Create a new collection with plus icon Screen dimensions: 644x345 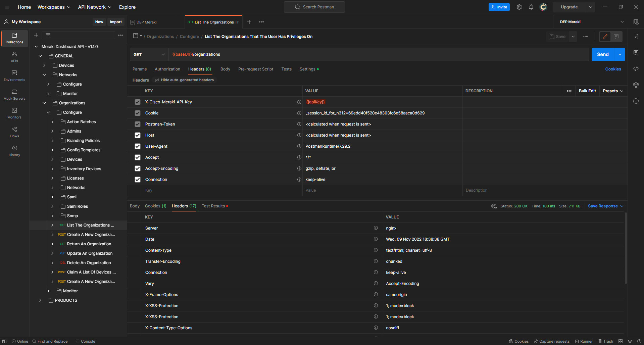pyautogui.click(x=36, y=35)
